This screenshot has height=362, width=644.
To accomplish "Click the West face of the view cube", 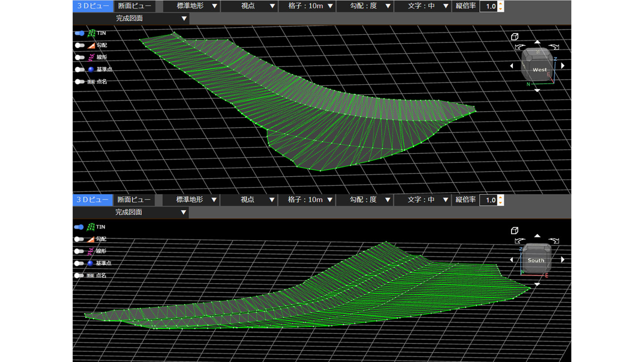I will [x=539, y=70].
